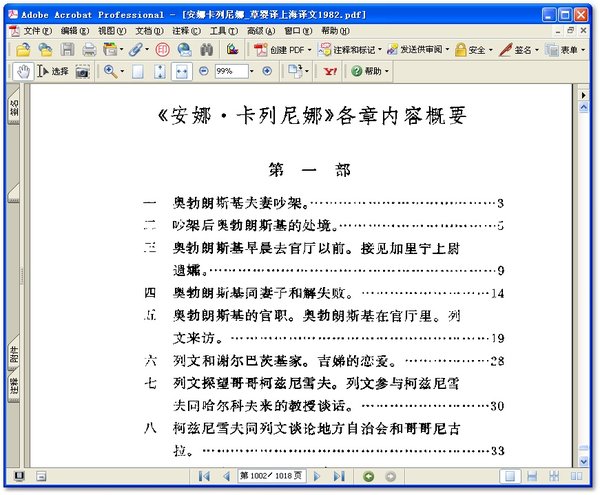This screenshot has width=600, height=495.
Task: Click the red stamp seal icon
Action: coord(163,50)
